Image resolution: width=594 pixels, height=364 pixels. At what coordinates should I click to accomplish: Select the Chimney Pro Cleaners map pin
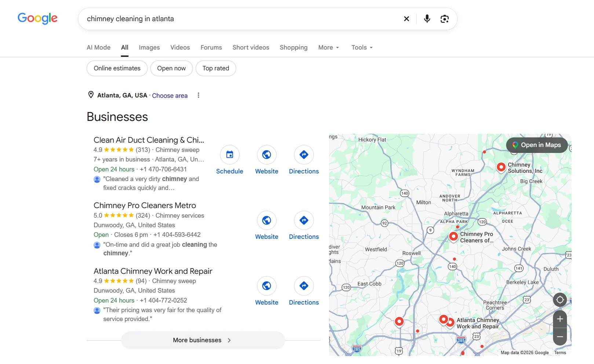(453, 237)
